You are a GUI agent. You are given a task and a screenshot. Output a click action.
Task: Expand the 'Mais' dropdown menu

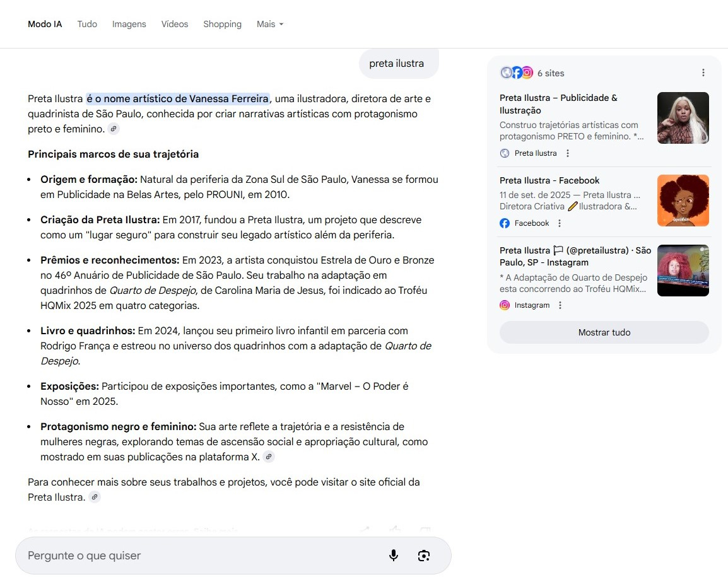[x=270, y=24]
